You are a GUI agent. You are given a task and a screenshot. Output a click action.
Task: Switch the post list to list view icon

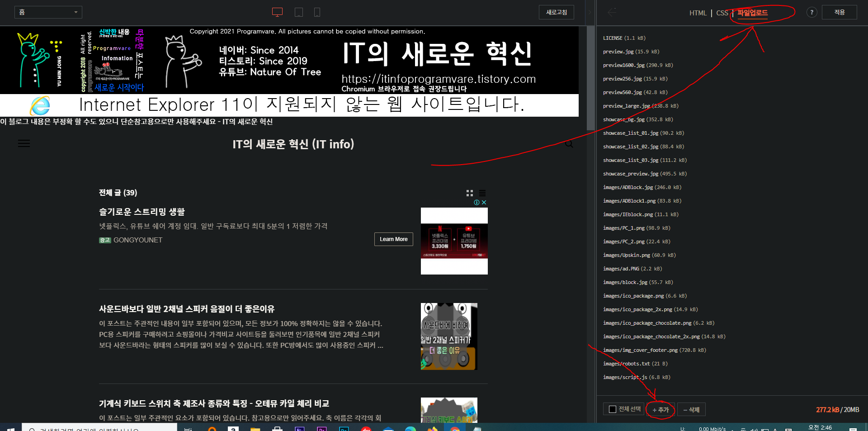tap(482, 193)
